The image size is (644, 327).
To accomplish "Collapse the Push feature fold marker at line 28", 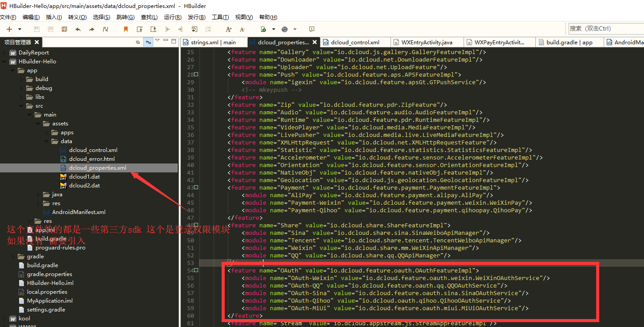I will pyautogui.click(x=196, y=74).
